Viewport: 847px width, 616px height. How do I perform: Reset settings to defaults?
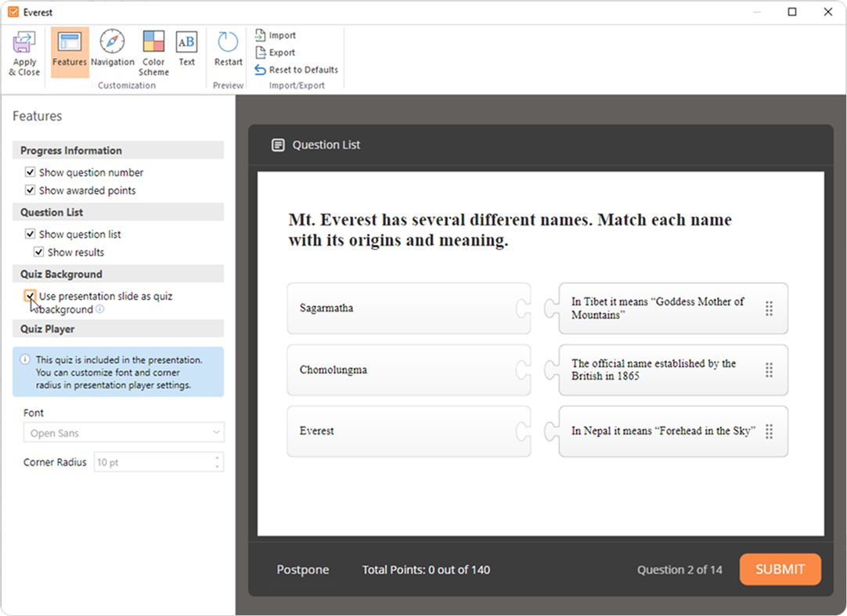261,70
